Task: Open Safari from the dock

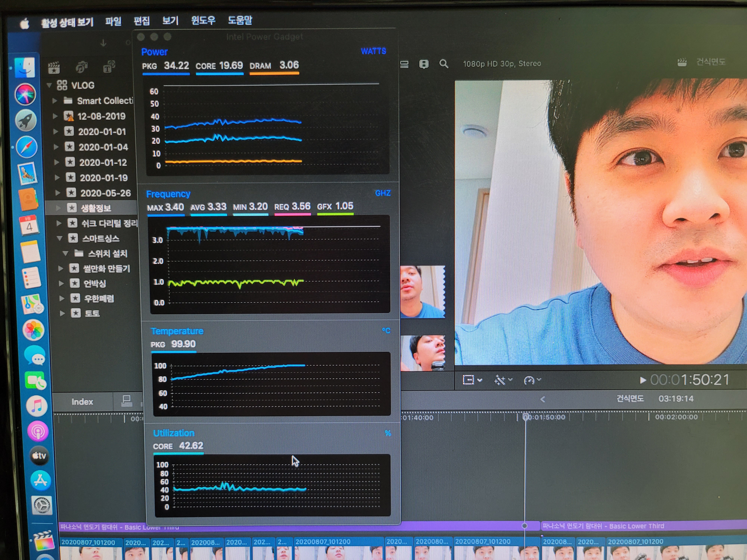Action: (x=27, y=147)
